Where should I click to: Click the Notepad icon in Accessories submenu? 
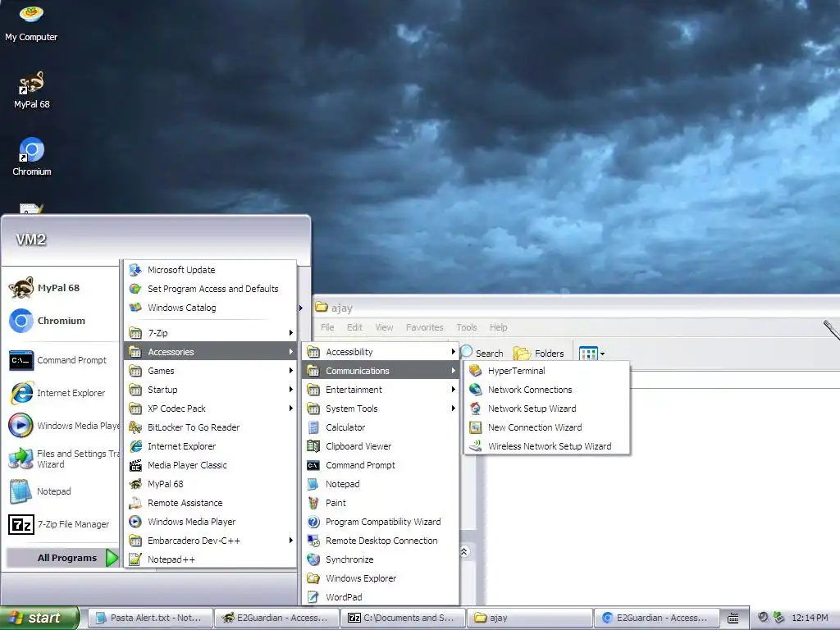click(x=313, y=484)
